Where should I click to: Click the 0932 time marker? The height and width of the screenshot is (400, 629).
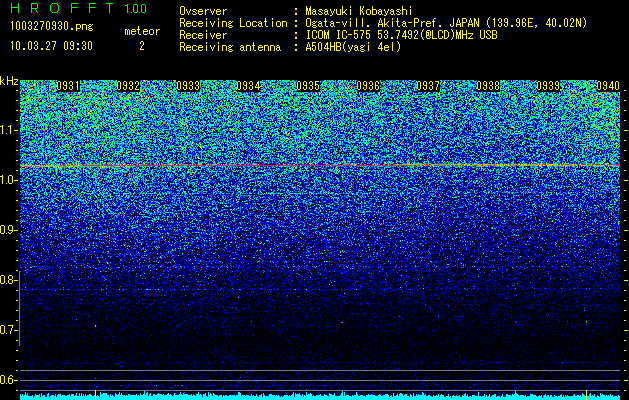(128, 86)
